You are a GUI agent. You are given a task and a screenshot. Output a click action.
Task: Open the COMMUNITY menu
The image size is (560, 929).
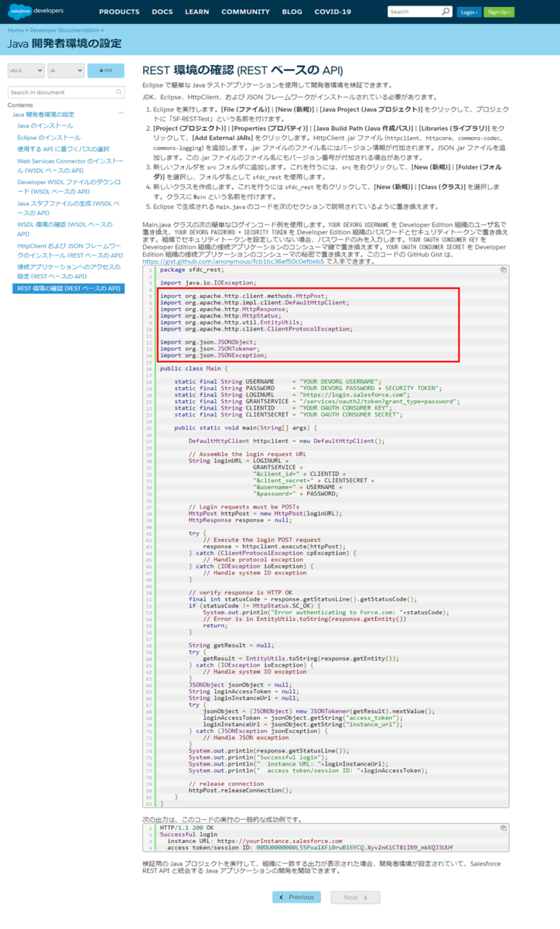click(x=245, y=12)
